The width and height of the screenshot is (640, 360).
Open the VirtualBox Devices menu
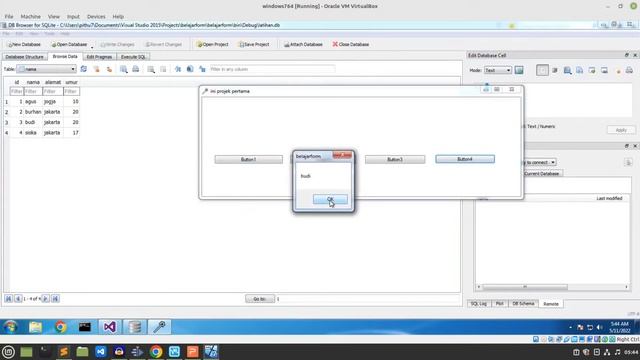coord(96,17)
